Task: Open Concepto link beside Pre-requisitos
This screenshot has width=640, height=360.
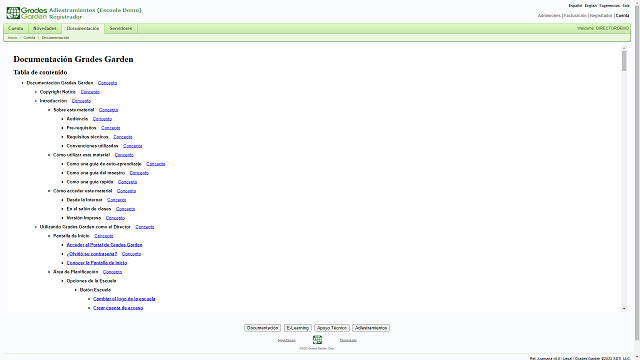Action: (x=111, y=128)
